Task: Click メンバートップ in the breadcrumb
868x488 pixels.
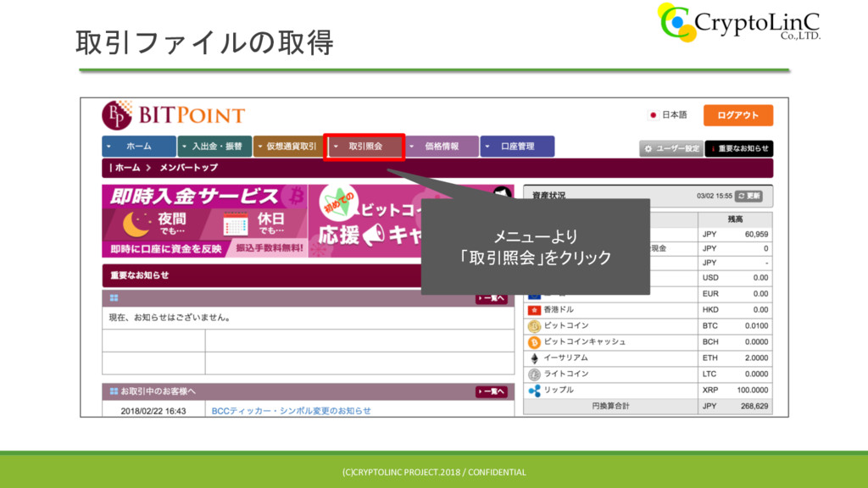Action: pos(189,168)
